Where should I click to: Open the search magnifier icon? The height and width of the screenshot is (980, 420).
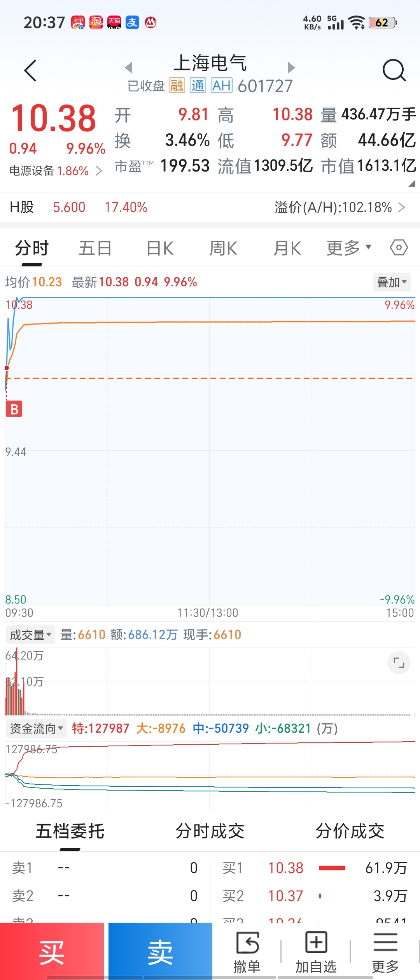tap(394, 70)
